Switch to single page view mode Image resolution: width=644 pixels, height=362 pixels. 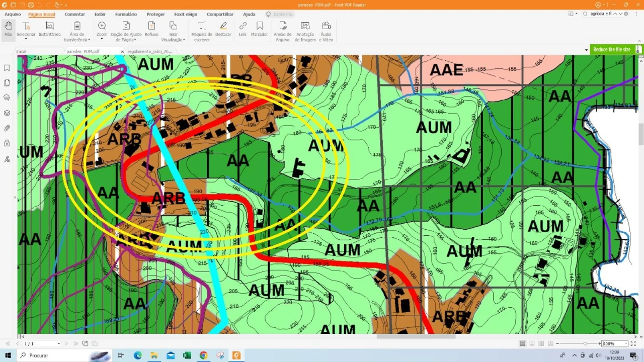[523, 343]
